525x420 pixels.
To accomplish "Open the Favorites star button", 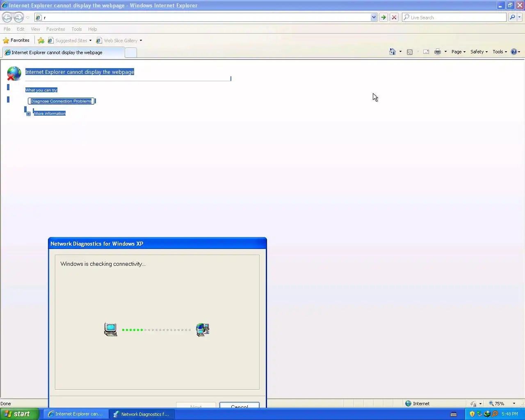I will (16, 40).
